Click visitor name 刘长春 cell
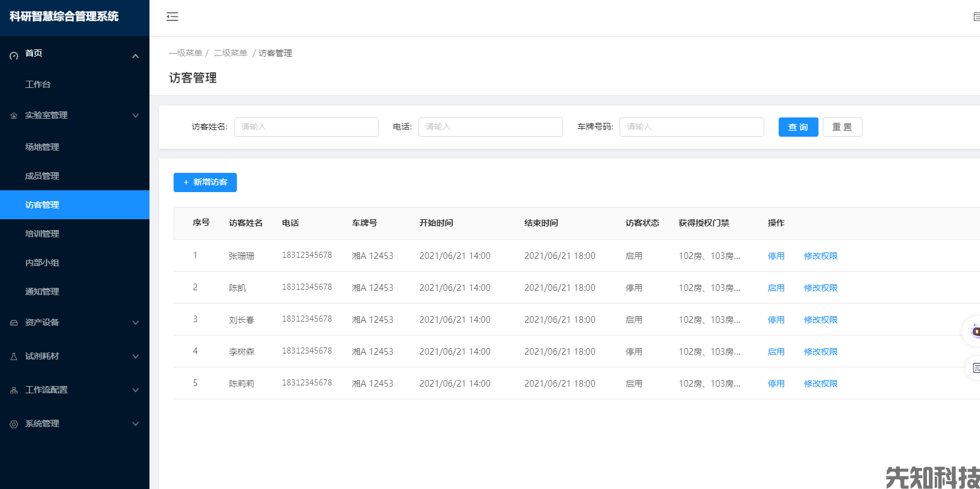The height and width of the screenshot is (489, 980). pyautogui.click(x=242, y=320)
